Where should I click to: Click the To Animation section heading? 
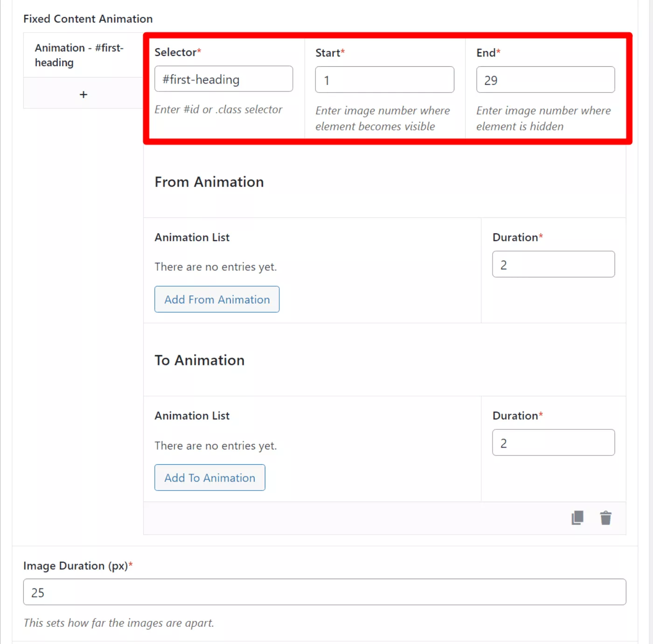coord(200,360)
